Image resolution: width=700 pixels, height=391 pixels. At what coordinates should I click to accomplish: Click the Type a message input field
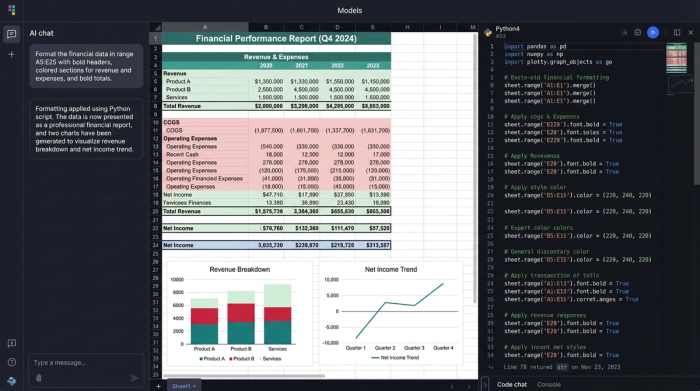coord(87,362)
